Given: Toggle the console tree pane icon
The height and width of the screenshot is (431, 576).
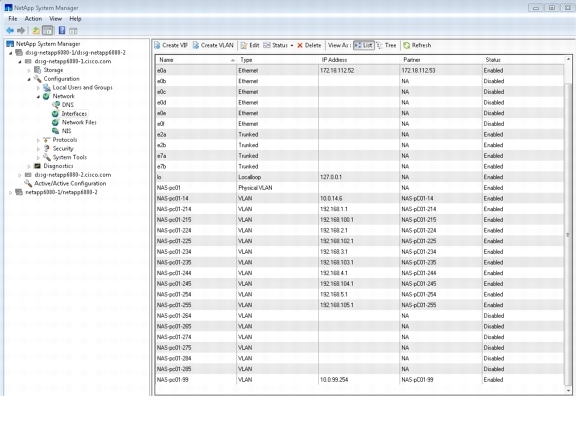Looking at the screenshot, I should click(47, 30).
